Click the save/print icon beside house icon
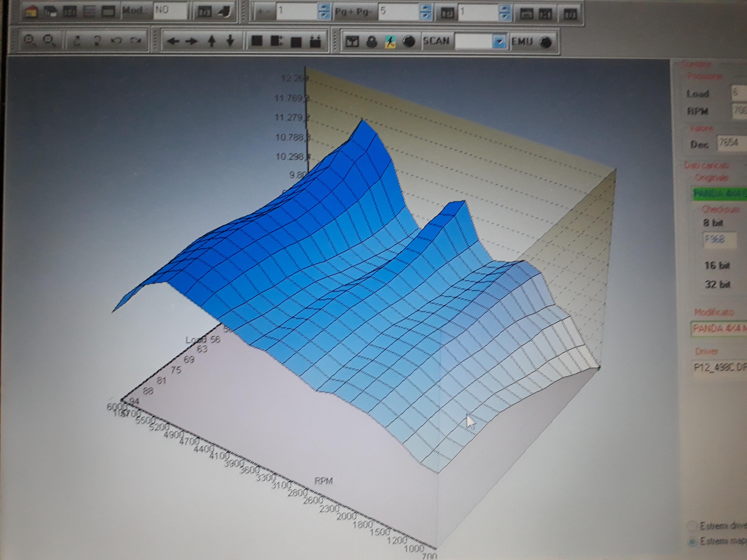The width and height of the screenshot is (747, 560). coord(51,12)
